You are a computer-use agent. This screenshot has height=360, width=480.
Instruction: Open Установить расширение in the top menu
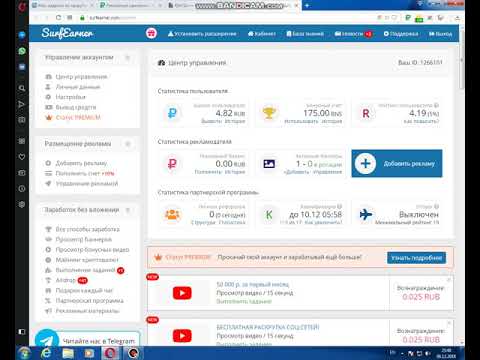point(202,34)
